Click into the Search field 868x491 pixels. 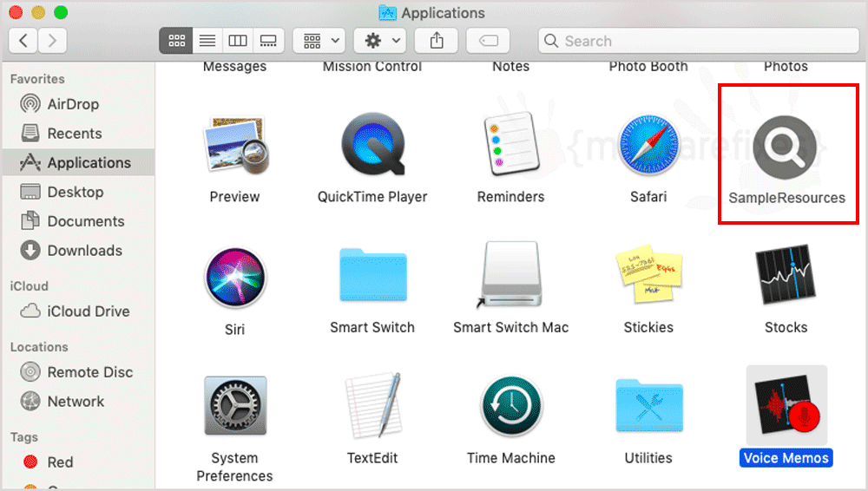pos(699,41)
